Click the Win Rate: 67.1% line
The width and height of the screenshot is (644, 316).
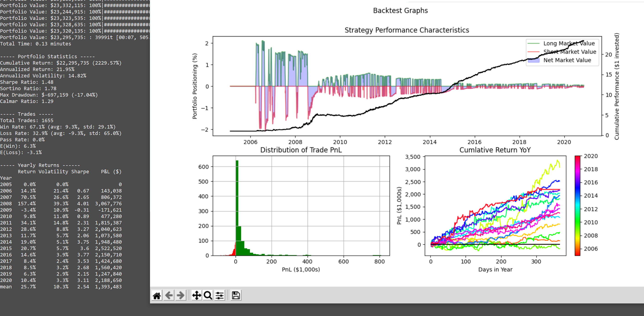coord(58,127)
